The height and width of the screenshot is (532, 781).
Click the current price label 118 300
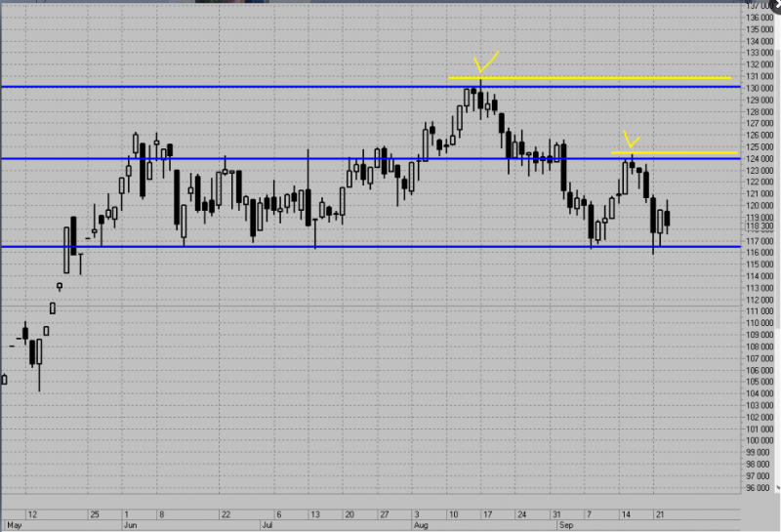click(x=760, y=226)
